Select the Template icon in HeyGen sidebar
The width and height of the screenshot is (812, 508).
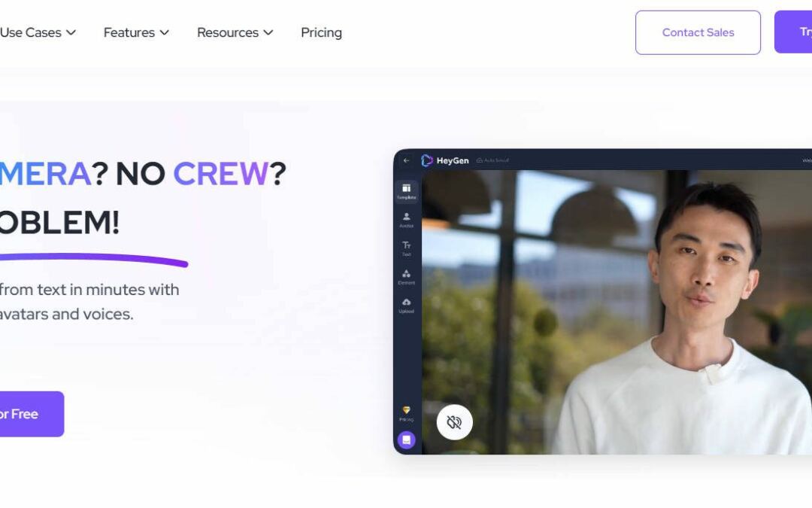(x=406, y=191)
